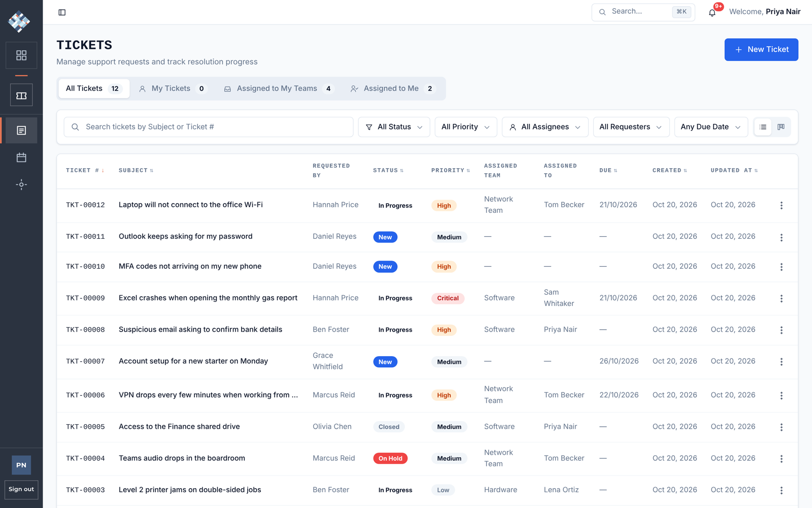Image resolution: width=812 pixels, height=508 pixels.
Task: Click the On Hold status badge
Action: point(390,458)
